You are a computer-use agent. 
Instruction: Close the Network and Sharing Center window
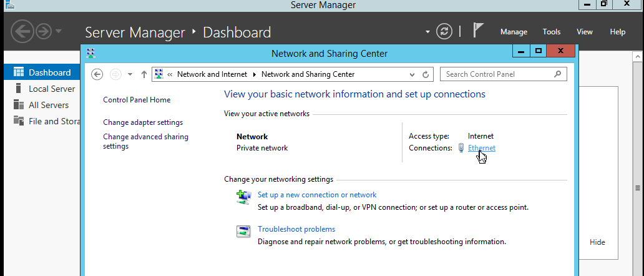click(560, 51)
